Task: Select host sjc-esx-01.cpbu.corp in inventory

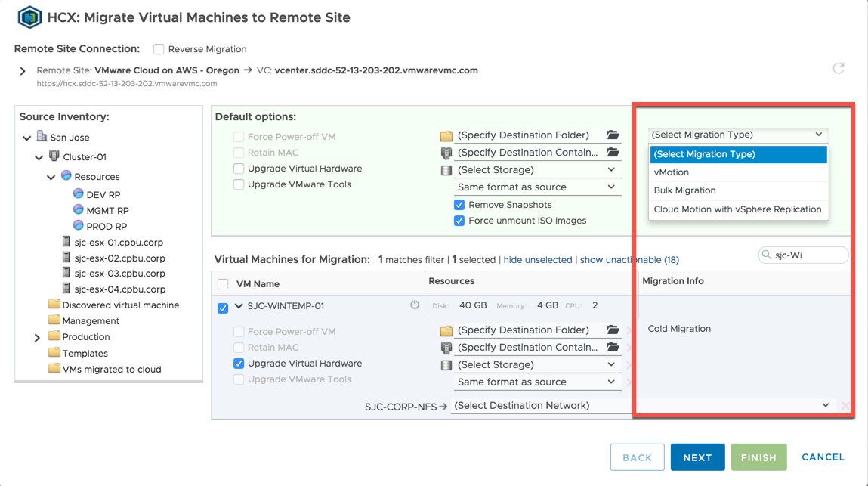Action: pyautogui.click(x=118, y=243)
